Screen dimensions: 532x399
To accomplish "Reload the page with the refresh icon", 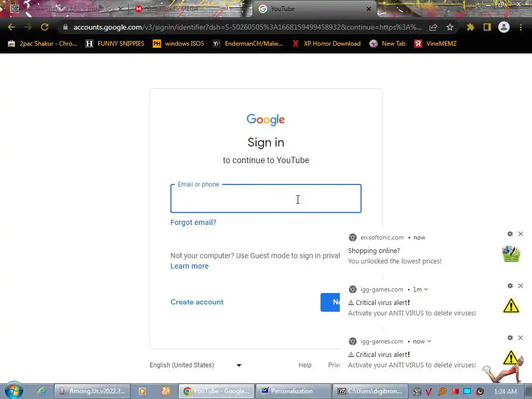I will click(45, 27).
